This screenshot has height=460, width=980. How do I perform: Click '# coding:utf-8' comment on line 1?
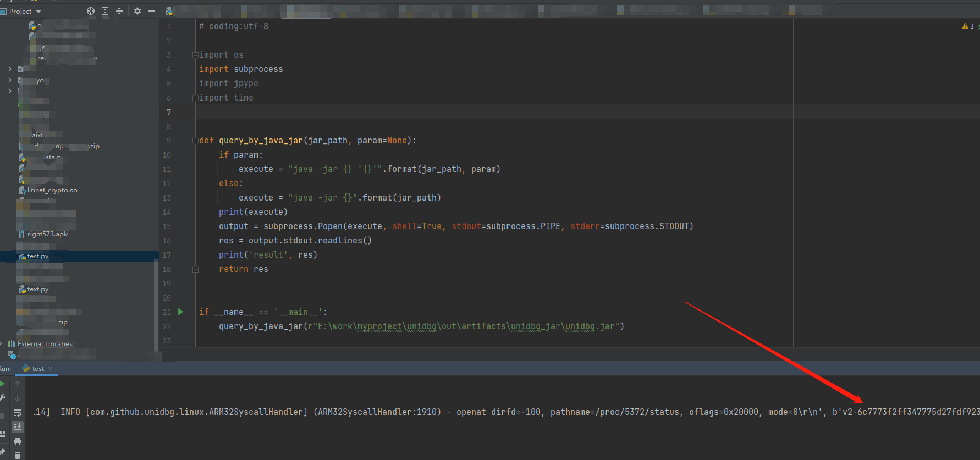[x=234, y=26]
